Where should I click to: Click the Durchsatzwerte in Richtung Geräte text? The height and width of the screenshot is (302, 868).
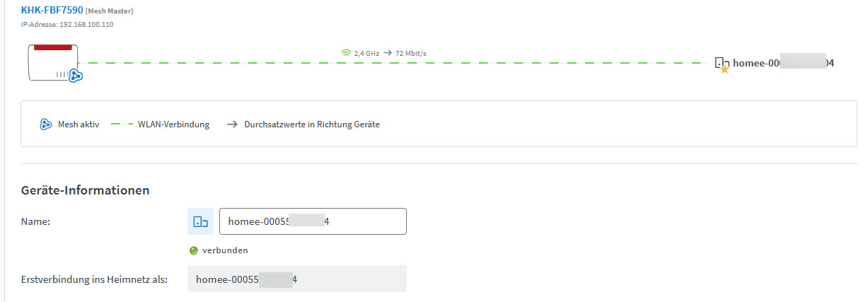[312, 124]
